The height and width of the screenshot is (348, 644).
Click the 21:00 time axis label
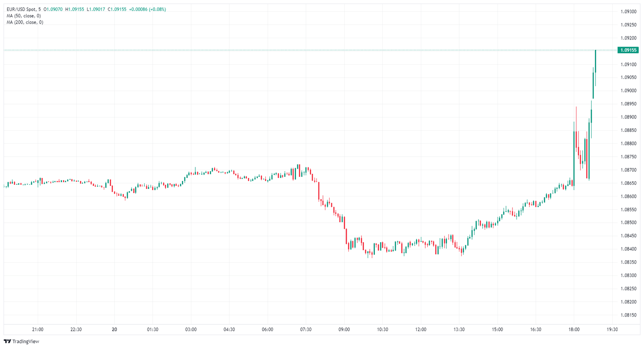pos(38,330)
